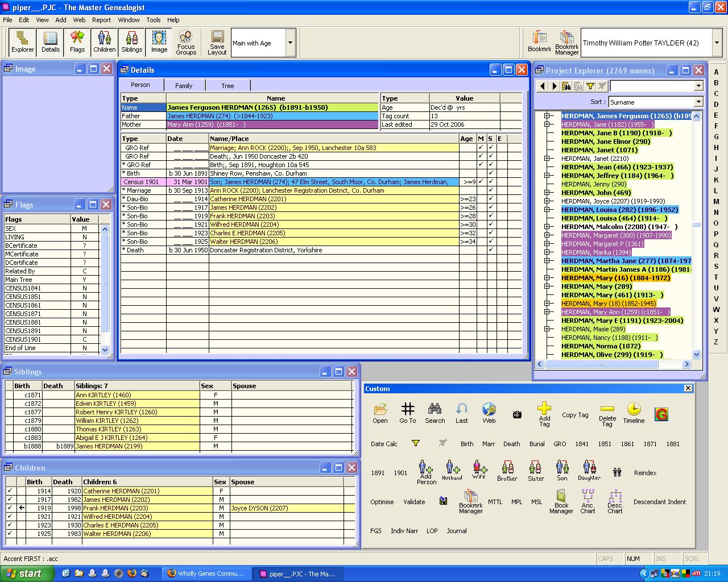This screenshot has width=728, height=582.
Task: Open the Timeline clock icon
Action: tap(634, 413)
